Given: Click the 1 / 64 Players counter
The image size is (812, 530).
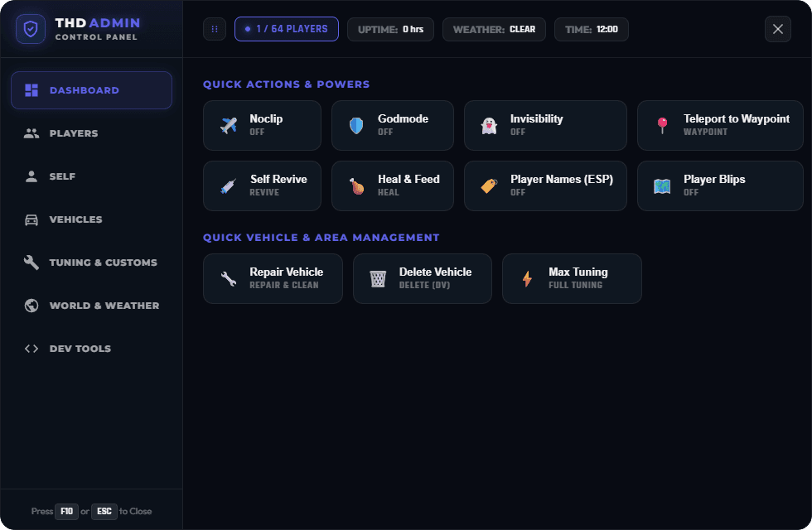Looking at the screenshot, I should [x=287, y=29].
